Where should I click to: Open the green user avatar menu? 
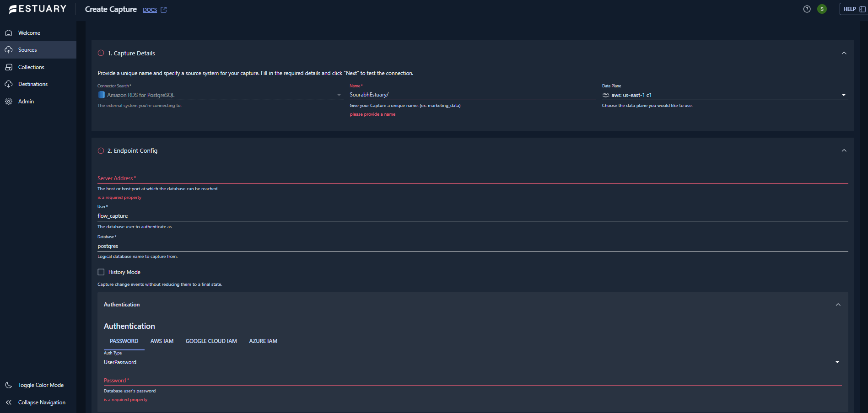pos(822,9)
